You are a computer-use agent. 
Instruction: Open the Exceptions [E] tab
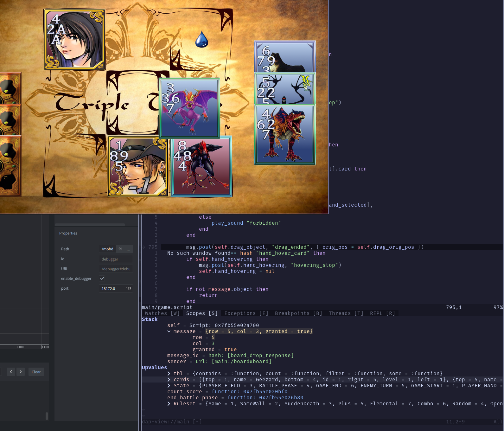click(x=246, y=313)
